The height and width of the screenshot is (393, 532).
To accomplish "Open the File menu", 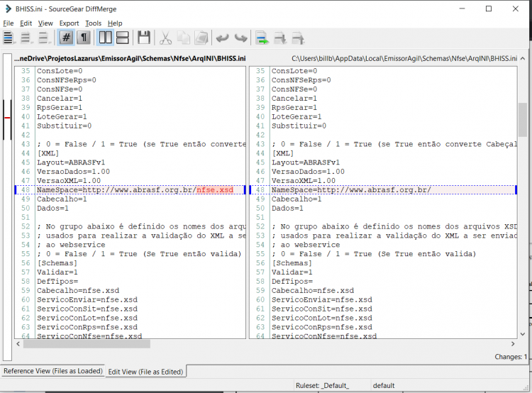I will tap(8, 23).
